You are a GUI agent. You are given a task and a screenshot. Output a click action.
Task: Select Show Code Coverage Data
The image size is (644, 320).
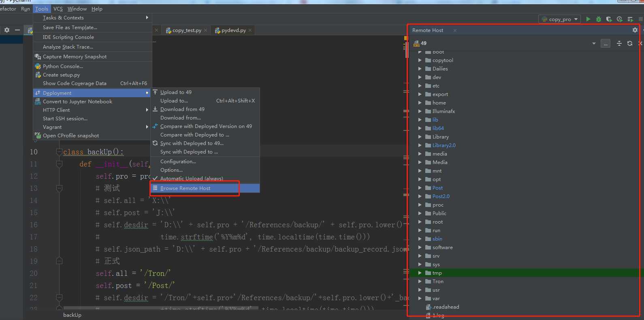click(x=92, y=83)
